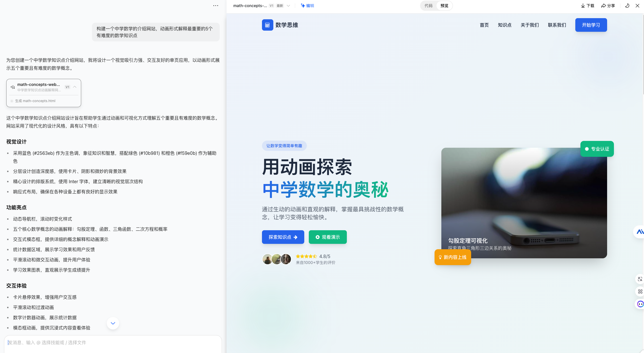Click the 编辑 sparkle edit button
Image resolution: width=644 pixels, height=353 pixels.
(307, 6)
